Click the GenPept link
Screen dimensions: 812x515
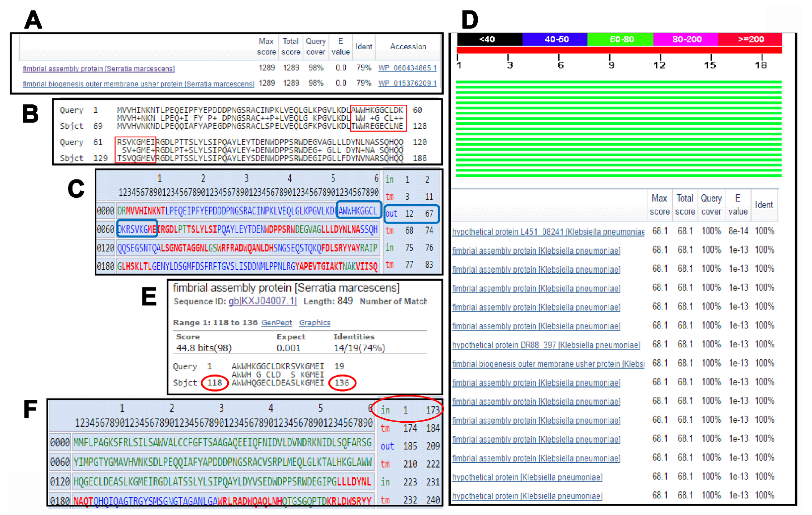277,323
